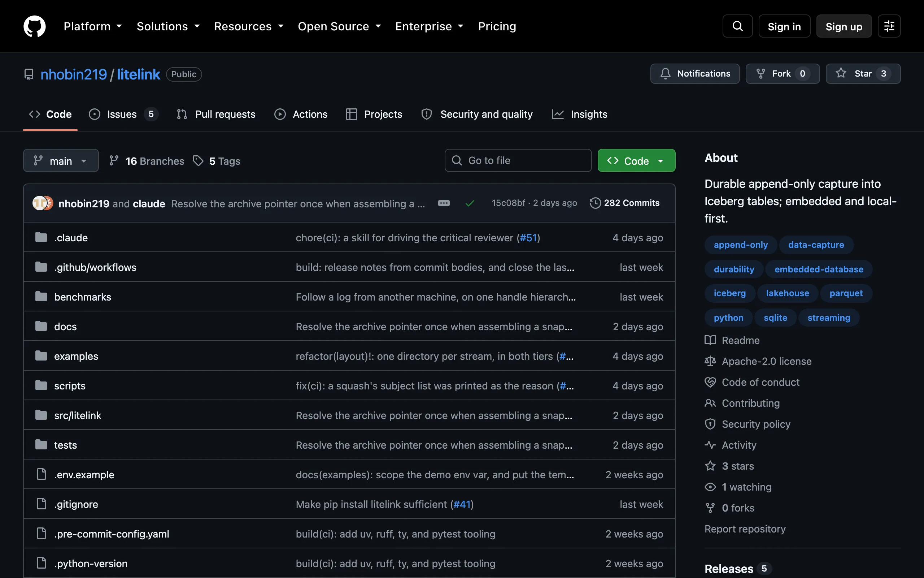Image resolution: width=924 pixels, height=578 pixels.
Task: Expand the Resources menu
Action: click(249, 26)
